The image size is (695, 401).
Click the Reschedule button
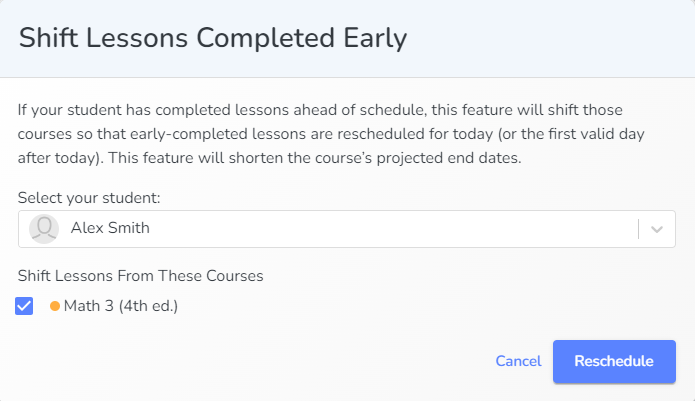(614, 361)
